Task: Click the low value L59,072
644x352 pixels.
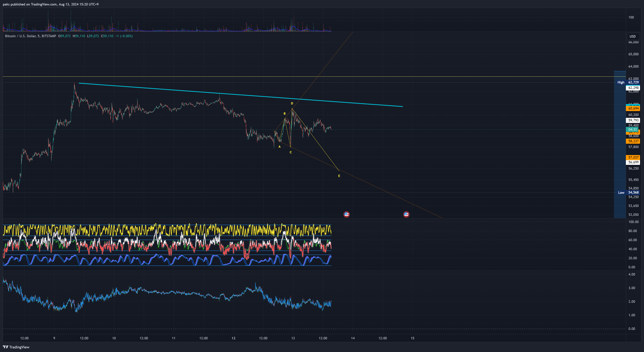Action: pyautogui.click(x=93, y=36)
